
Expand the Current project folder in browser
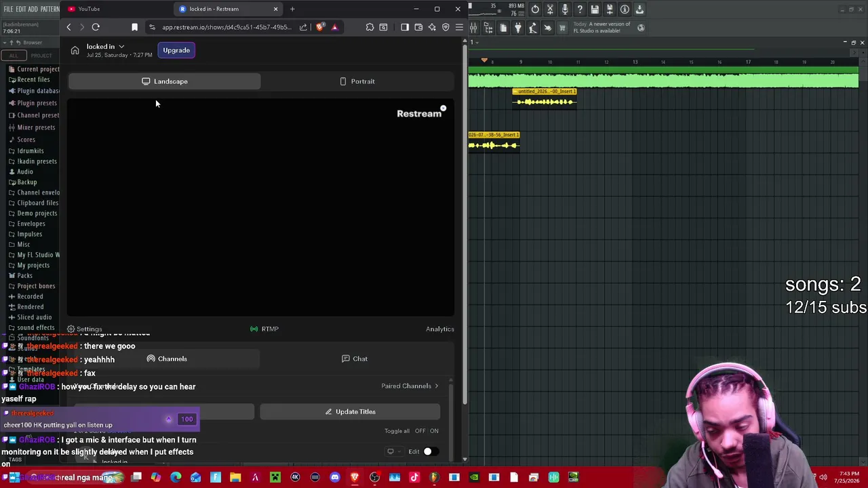[34, 69]
